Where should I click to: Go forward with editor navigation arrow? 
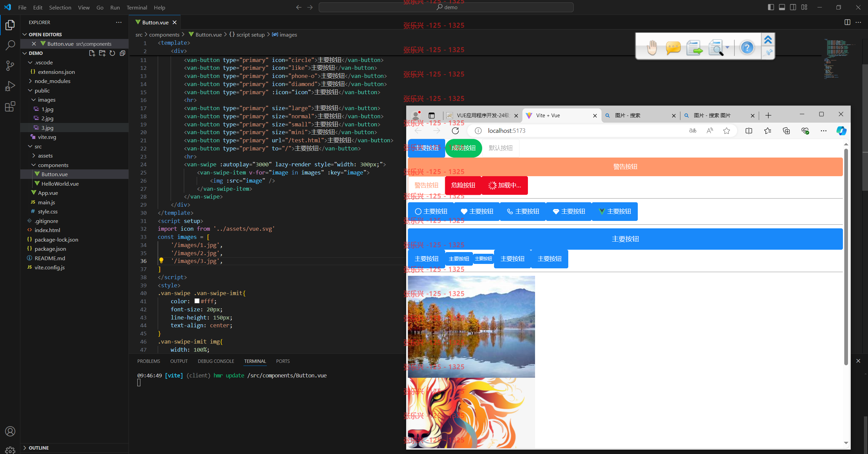click(x=310, y=7)
